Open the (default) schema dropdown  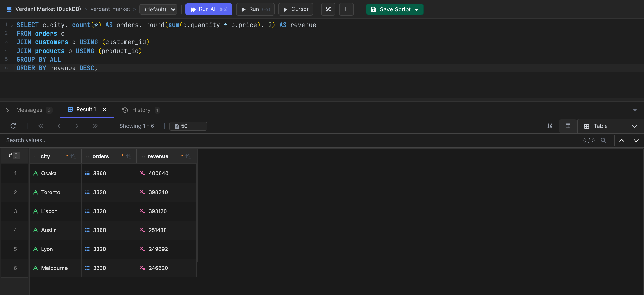click(x=158, y=9)
